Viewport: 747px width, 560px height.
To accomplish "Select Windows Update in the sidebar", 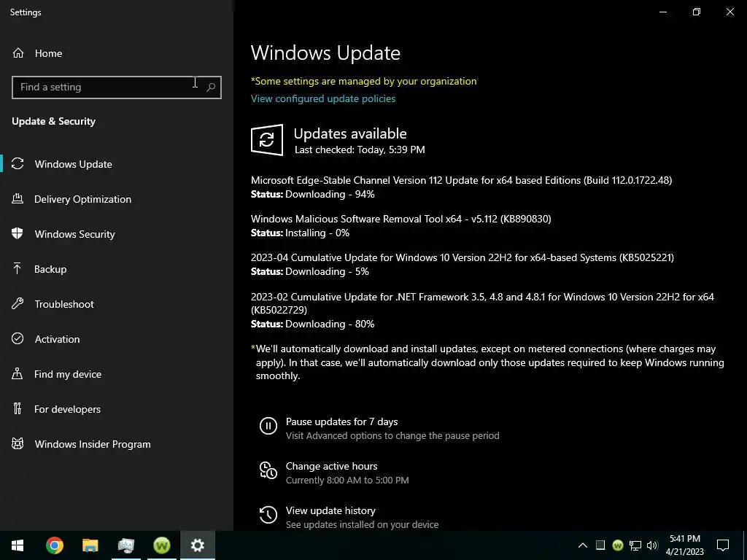I will click(x=117, y=164).
